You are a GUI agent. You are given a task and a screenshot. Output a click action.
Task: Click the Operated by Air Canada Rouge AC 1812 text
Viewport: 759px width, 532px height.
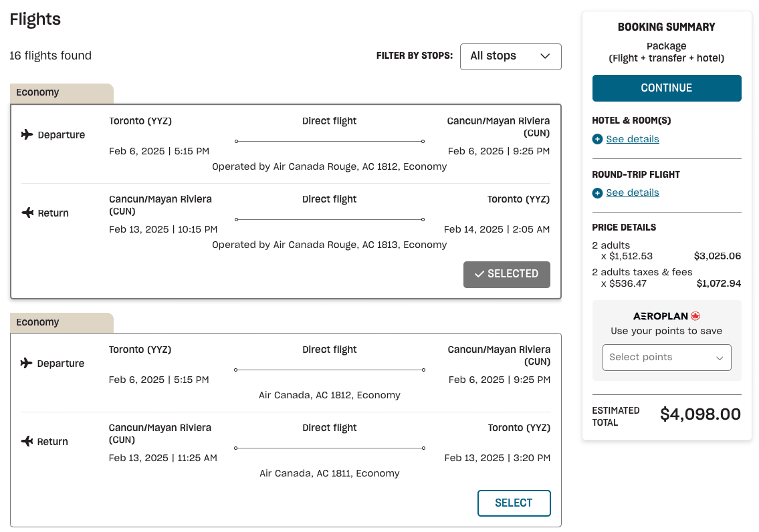pyautogui.click(x=329, y=166)
